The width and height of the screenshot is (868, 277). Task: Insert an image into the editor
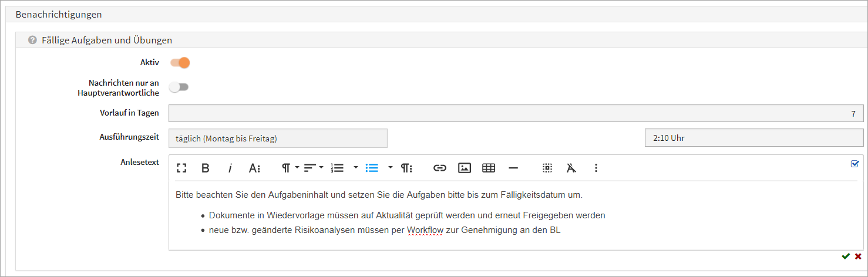pos(464,168)
